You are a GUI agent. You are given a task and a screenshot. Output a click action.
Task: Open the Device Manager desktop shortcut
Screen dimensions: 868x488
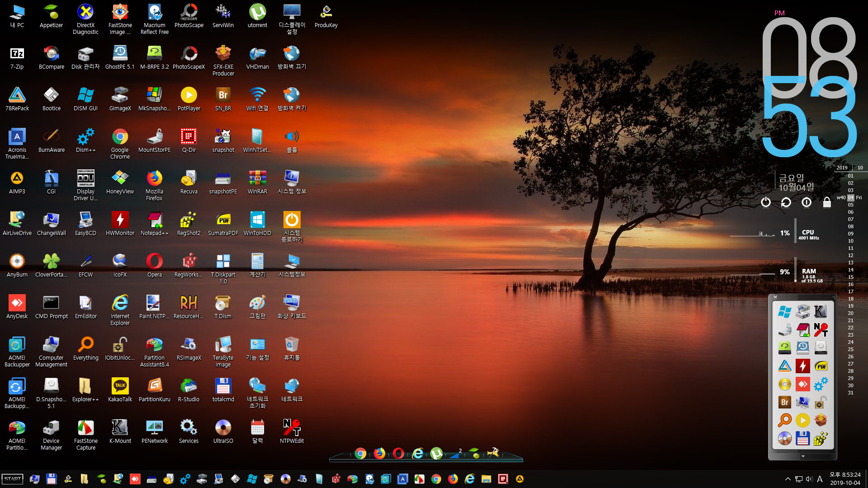coord(52,435)
